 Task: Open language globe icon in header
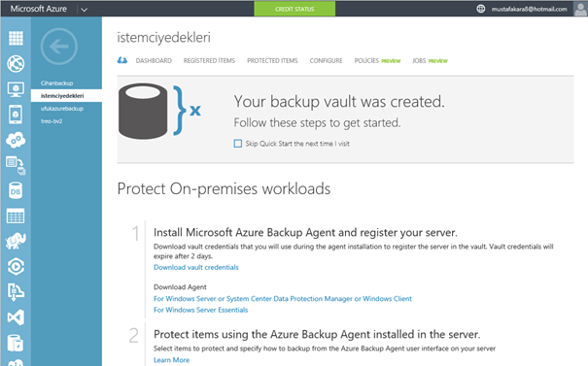click(481, 9)
